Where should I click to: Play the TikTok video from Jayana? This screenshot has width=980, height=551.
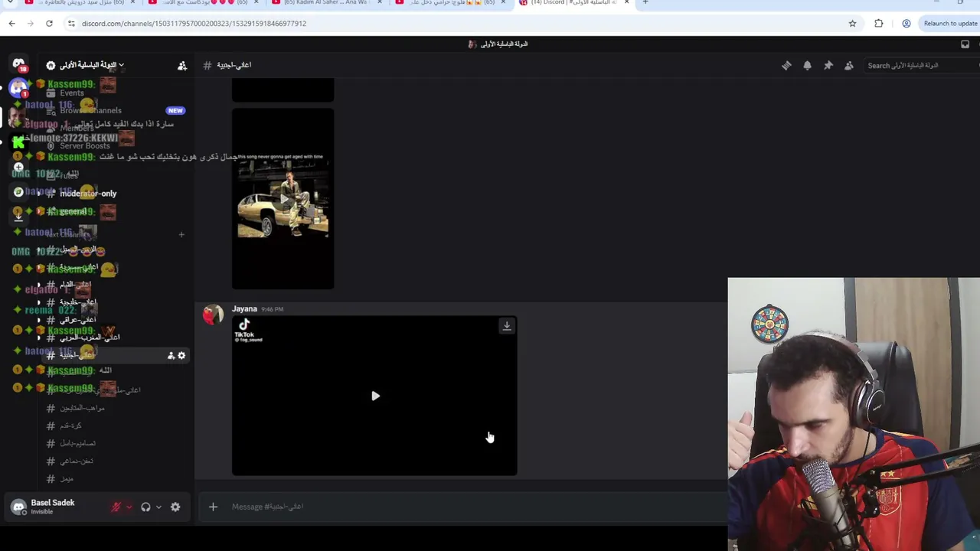tap(375, 396)
